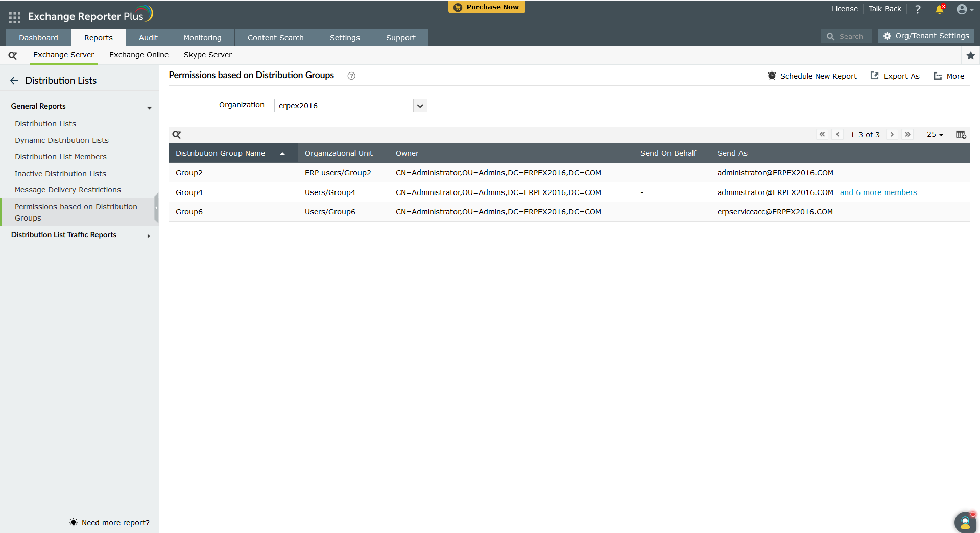Go to previous page of results
This screenshot has width=980, height=533.
(x=838, y=134)
